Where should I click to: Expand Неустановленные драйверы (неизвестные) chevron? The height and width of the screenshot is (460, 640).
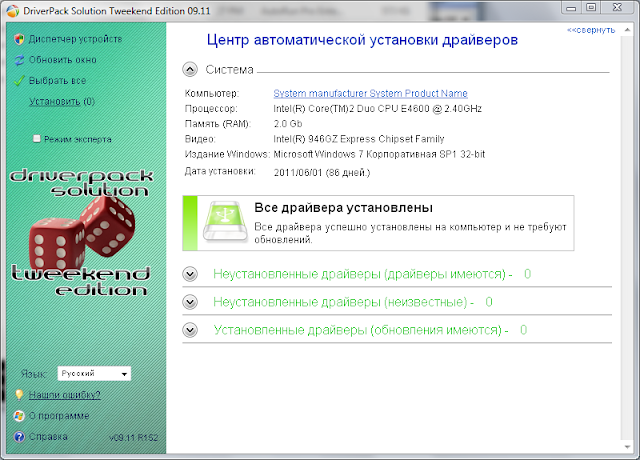point(190,302)
